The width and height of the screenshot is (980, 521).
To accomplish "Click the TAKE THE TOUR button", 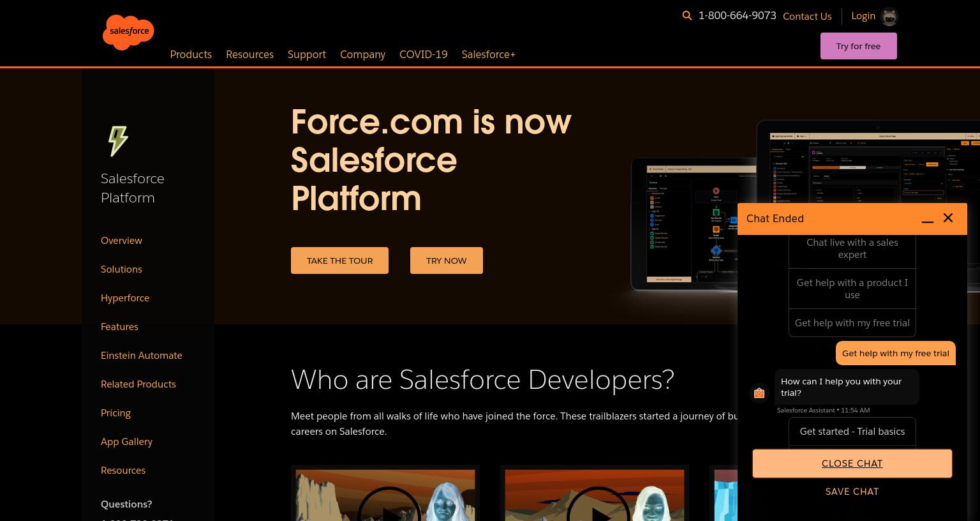I will pyautogui.click(x=339, y=260).
